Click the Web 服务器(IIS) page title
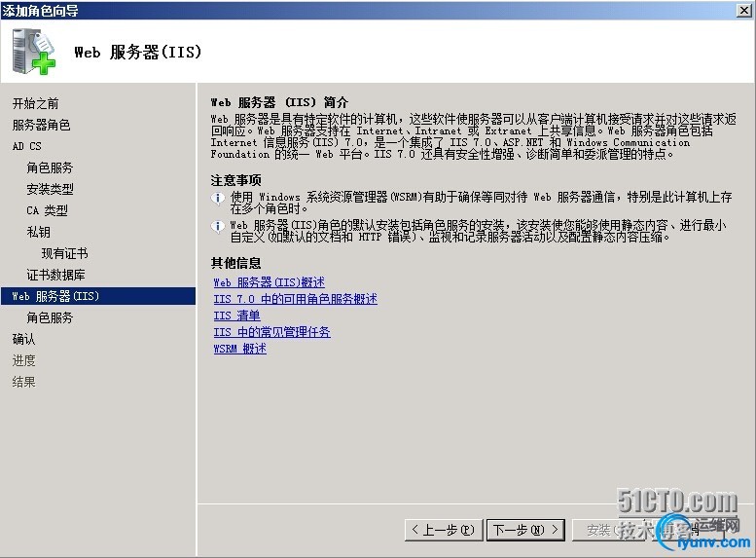Viewport: 756px width, 558px height. point(138,52)
